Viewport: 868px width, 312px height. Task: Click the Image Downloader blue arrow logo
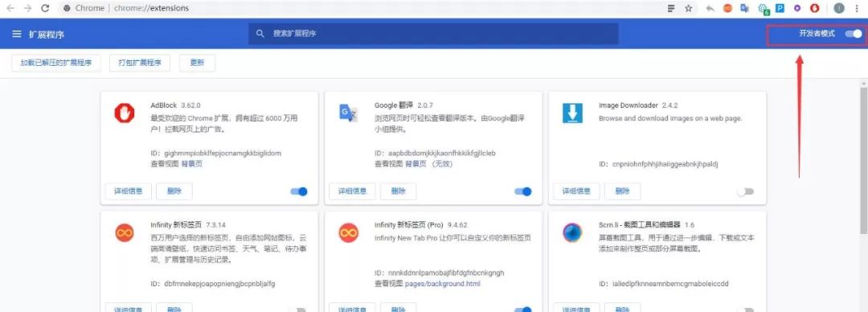point(572,113)
